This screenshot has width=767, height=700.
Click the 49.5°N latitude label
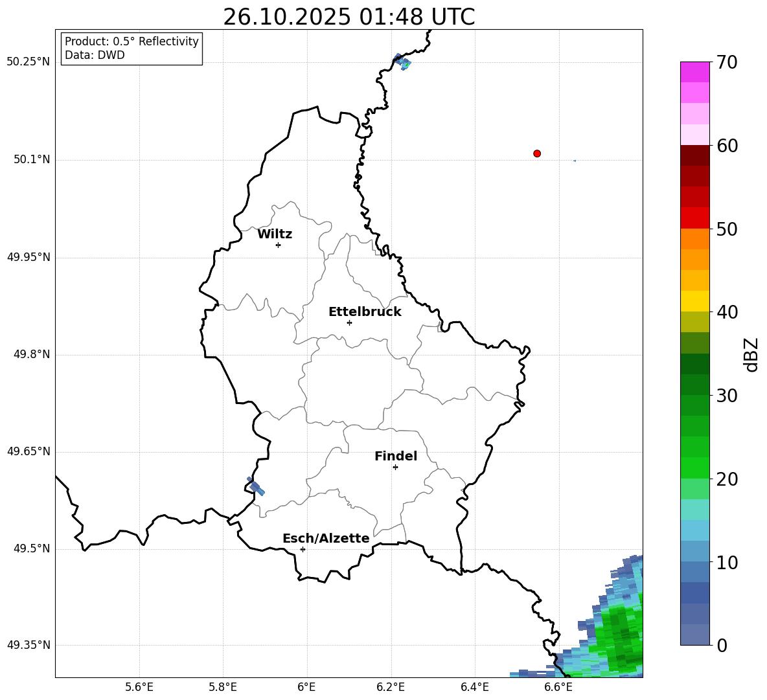click(32, 548)
